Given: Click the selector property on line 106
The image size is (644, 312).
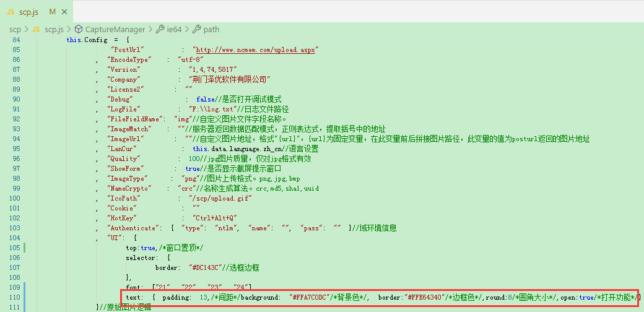Looking at the screenshot, I should pyautogui.click(x=142, y=258).
